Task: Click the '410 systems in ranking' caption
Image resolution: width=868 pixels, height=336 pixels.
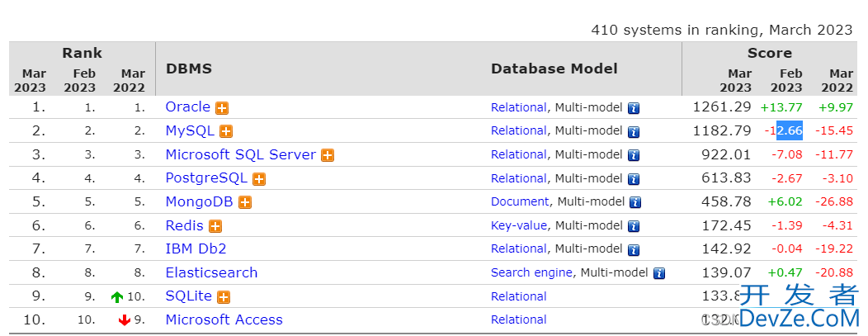Action: coord(722,30)
